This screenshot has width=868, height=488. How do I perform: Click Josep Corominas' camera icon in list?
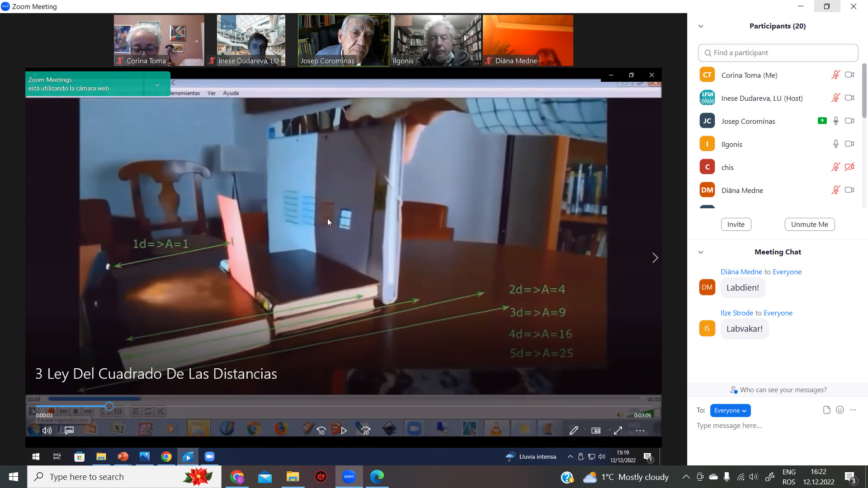pyautogui.click(x=849, y=121)
